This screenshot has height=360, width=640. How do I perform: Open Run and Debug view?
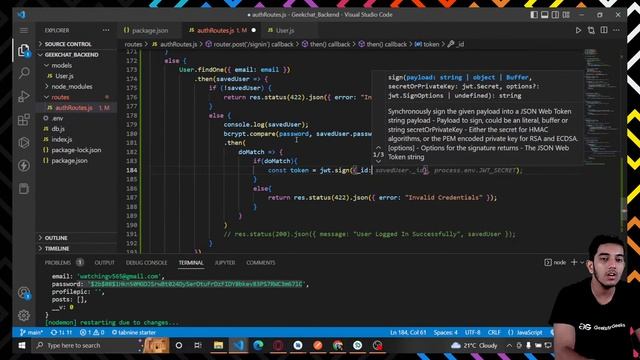(x=24, y=96)
